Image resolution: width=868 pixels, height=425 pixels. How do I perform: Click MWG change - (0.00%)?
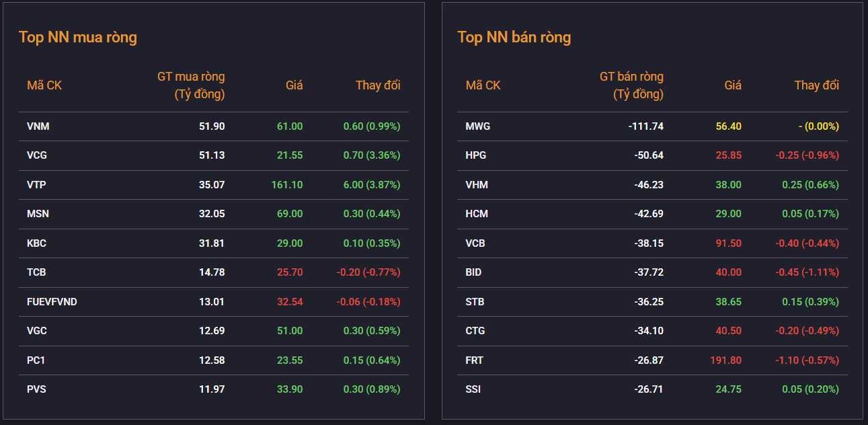(819, 126)
